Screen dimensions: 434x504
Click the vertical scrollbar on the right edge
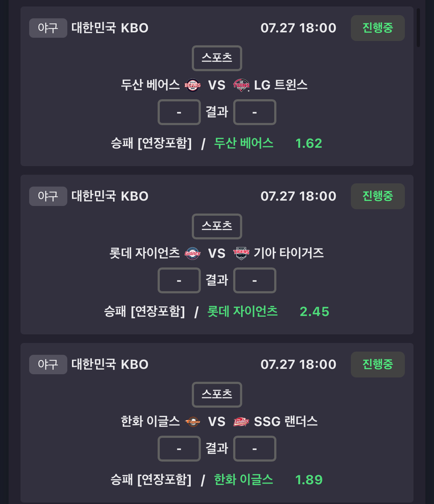(x=418, y=28)
